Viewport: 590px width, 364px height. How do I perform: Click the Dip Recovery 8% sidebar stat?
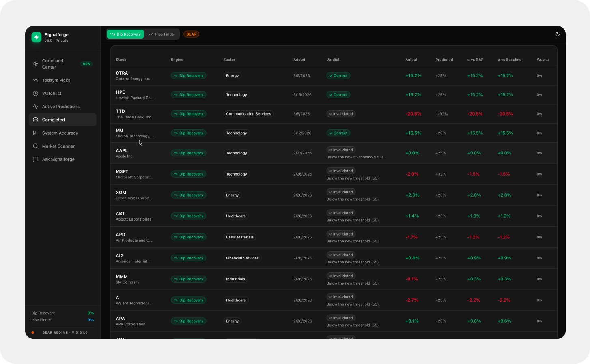click(x=62, y=313)
